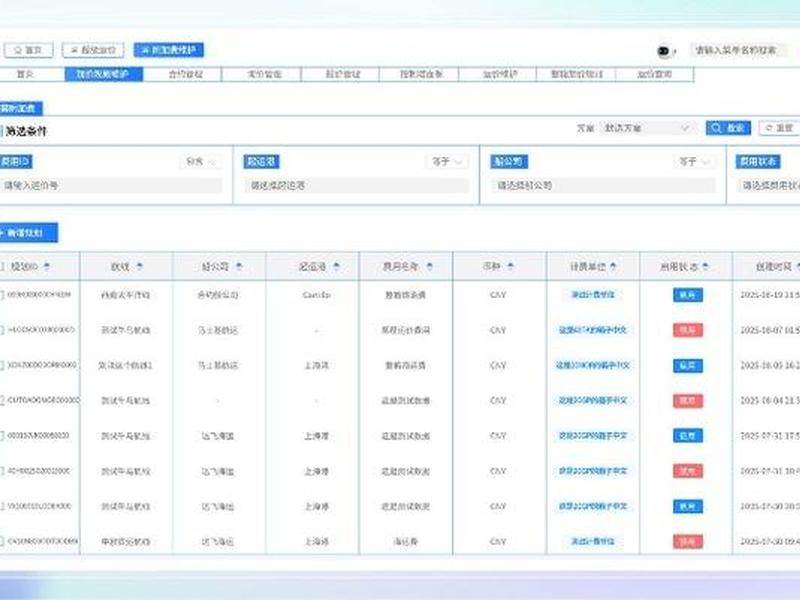This screenshot has width=800, height=600.
Task: Open the partly visible 费用状态 select box
Action: point(768,185)
